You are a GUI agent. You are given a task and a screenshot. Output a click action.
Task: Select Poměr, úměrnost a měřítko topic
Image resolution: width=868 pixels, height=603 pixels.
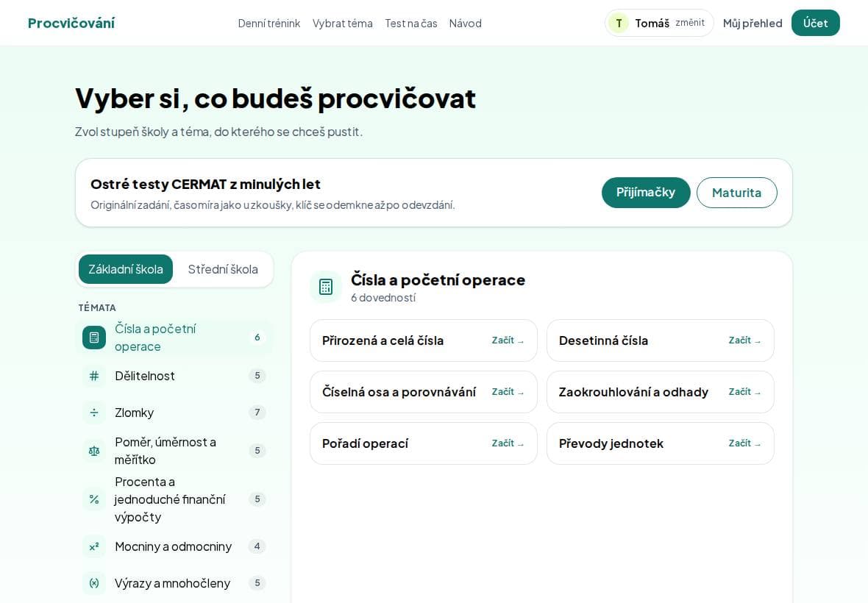point(174,451)
